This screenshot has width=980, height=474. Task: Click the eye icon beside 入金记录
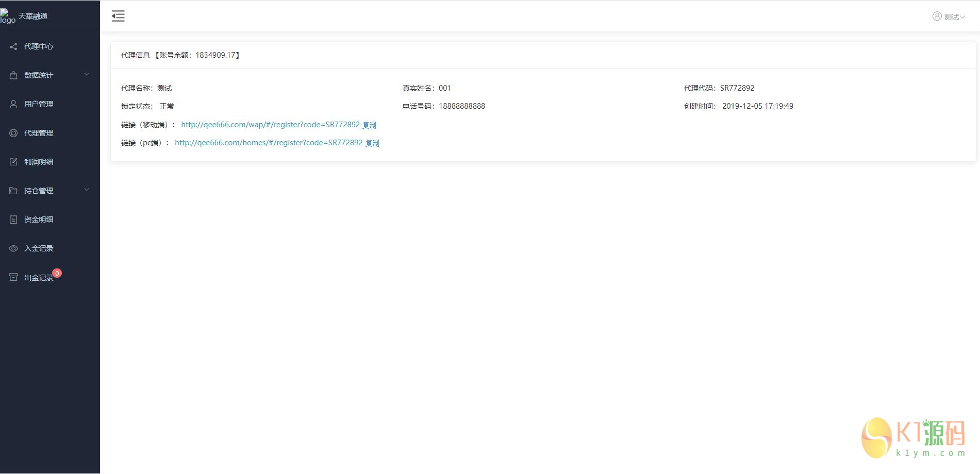point(13,248)
